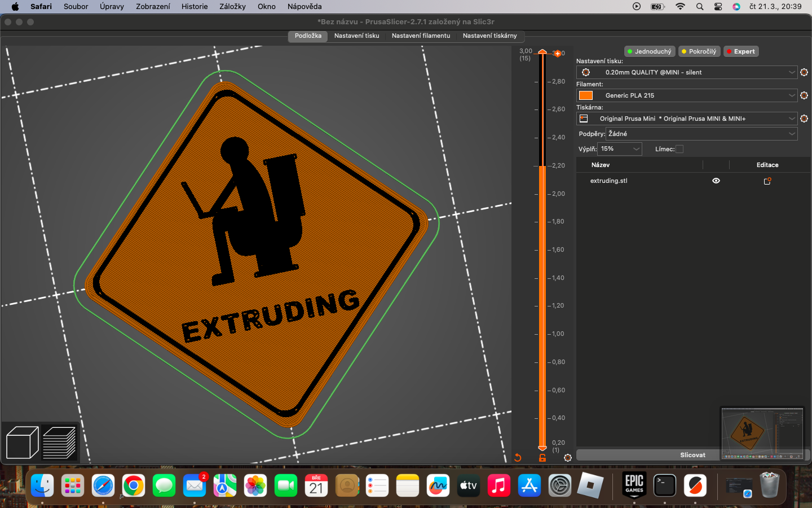Screen dimensions: 812x508
Task: Toggle the orange lock icon under layer slider
Action: click(x=542, y=458)
